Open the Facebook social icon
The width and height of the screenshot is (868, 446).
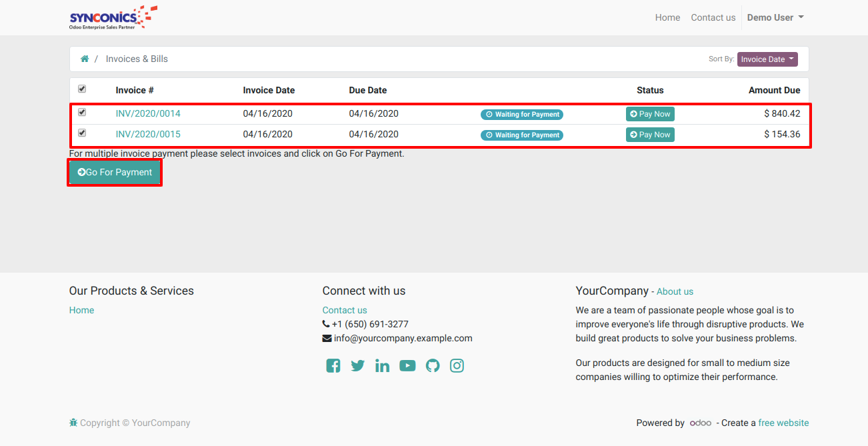pos(333,365)
